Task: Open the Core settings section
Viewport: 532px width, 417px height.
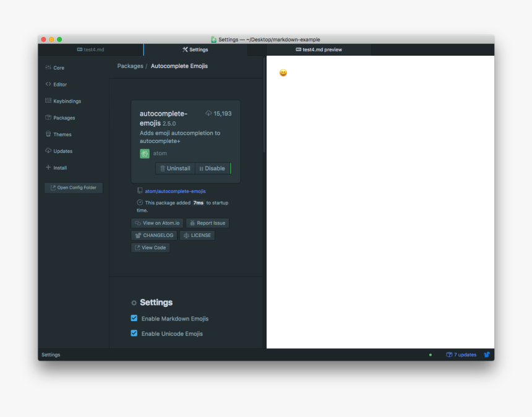Action: click(55, 68)
